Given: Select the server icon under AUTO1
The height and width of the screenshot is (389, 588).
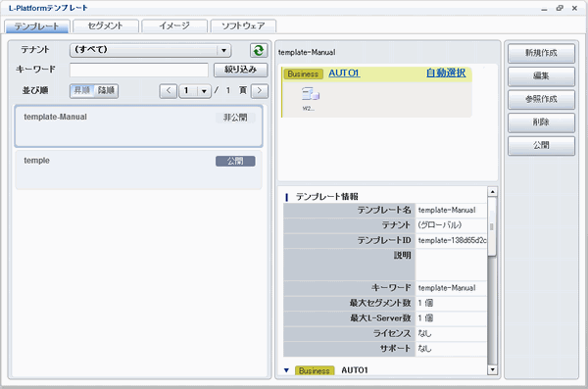Looking at the screenshot, I should [310, 94].
